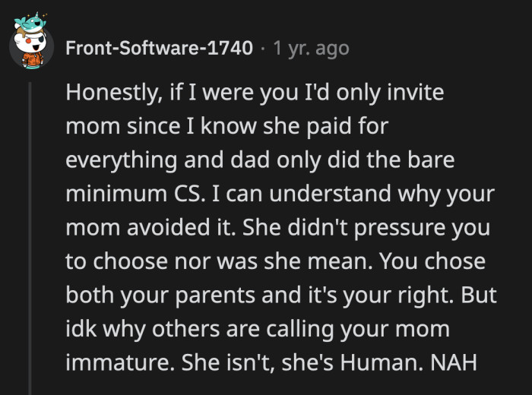532x395 pixels.
Task: Click the Snoo avatar of Front-Software-1740
Action: pos(31,46)
